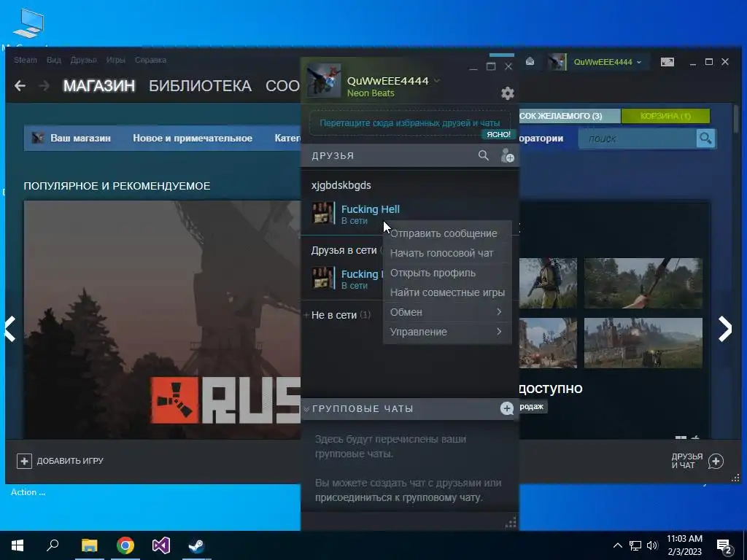Open File Explorer from taskbar

coord(89,545)
